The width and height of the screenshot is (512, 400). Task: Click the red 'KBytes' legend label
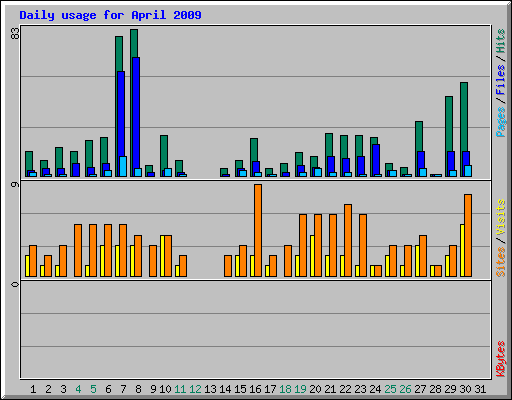pos(500,359)
